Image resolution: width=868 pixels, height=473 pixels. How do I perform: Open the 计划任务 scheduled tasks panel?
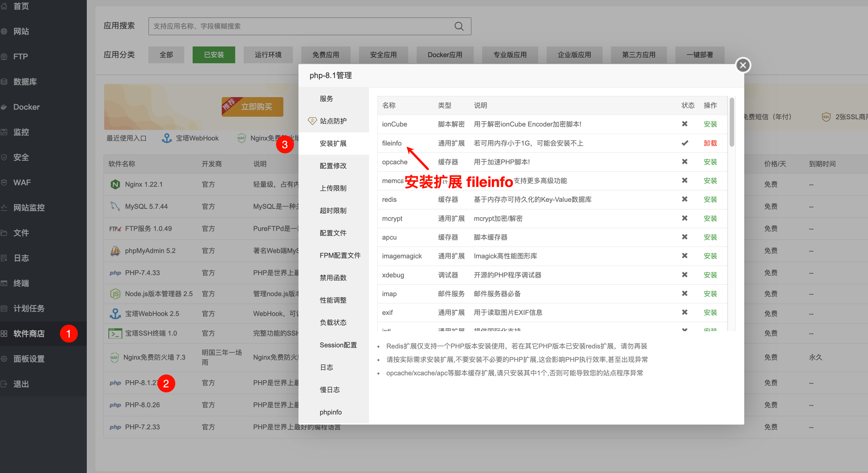(x=29, y=308)
